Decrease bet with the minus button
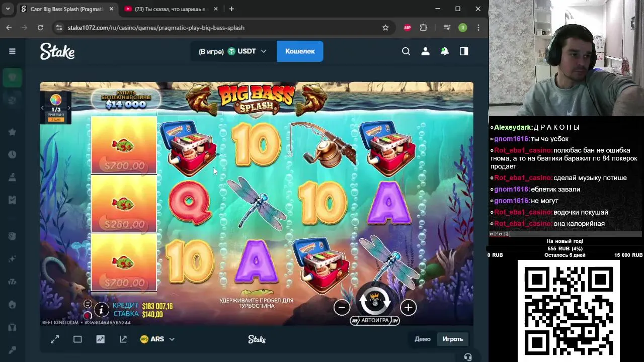 click(342, 307)
